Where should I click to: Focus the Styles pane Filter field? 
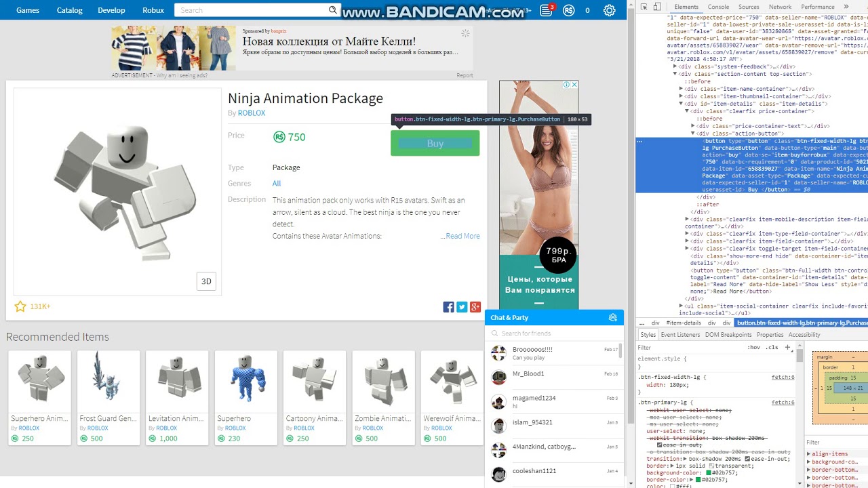(688, 347)
